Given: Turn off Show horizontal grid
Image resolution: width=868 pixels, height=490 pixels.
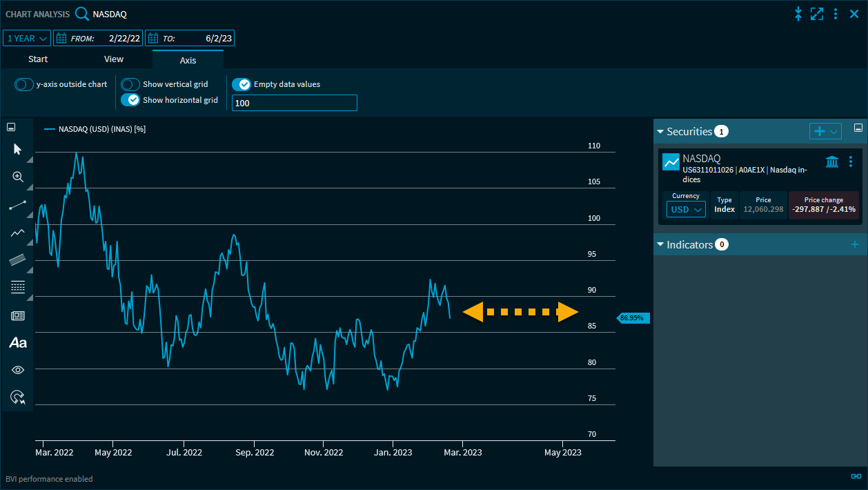Looking at the screenshot, I should 130,100.
